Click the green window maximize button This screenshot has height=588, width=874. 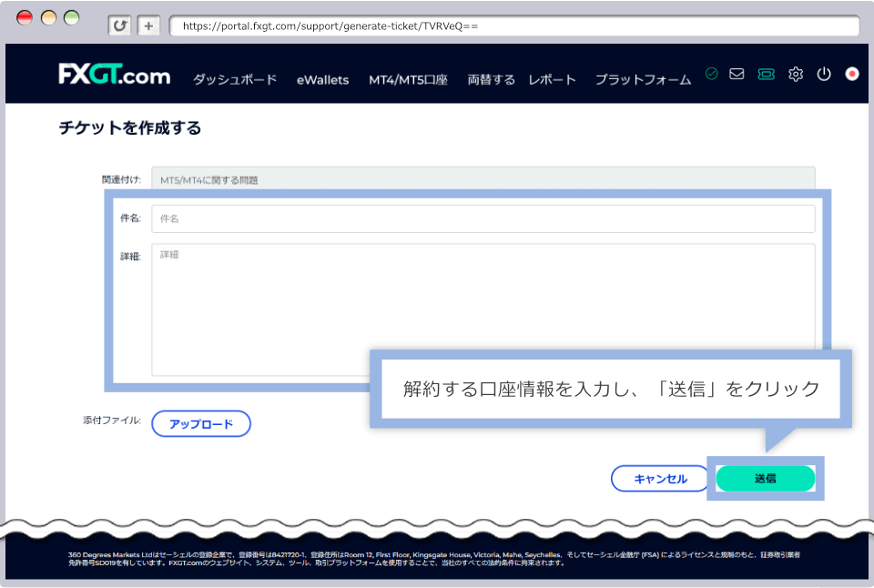pyautogui.click(x=71, y=18)
